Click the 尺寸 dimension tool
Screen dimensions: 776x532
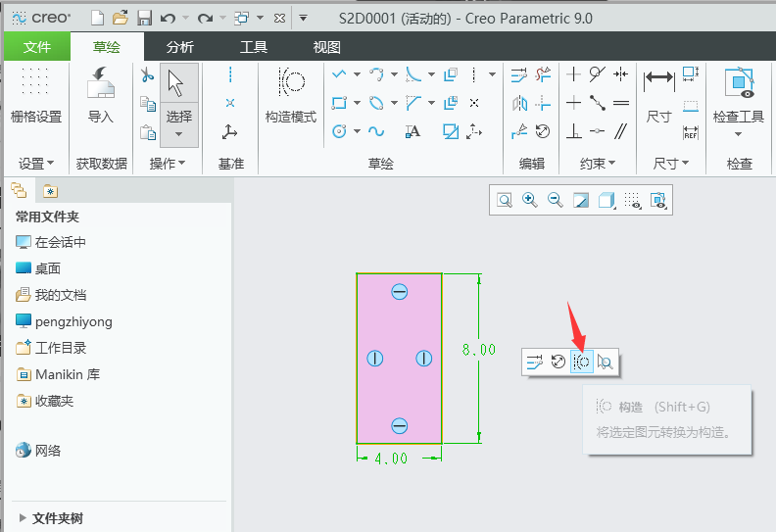[x=658, y=95]
